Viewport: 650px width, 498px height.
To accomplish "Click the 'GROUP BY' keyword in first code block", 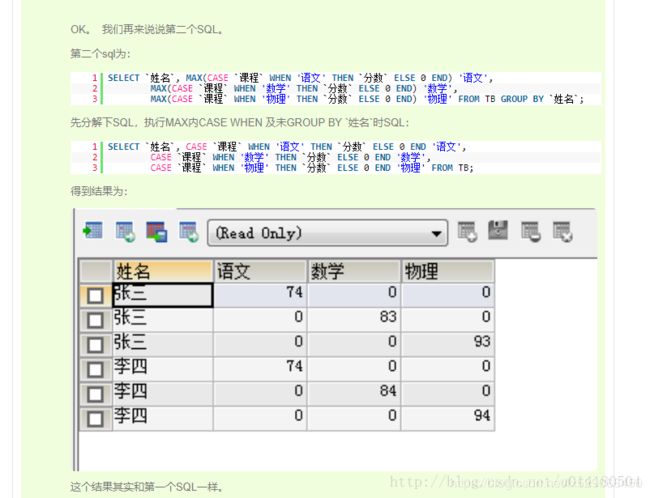I will pos(522,99).
